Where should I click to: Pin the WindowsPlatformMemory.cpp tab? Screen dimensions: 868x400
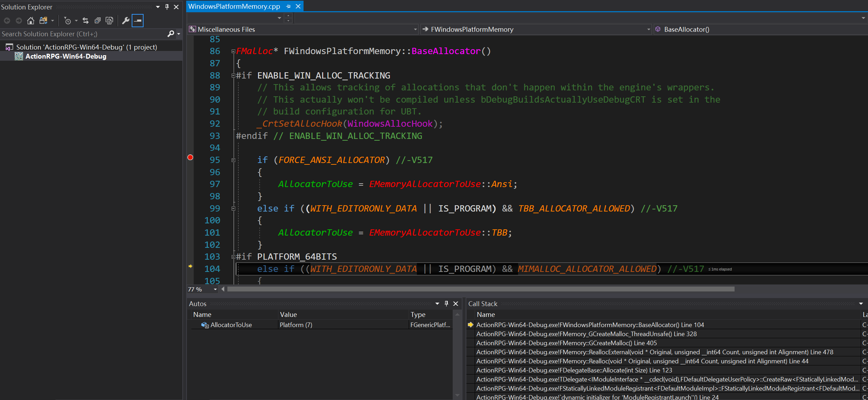tap(288, 6)
